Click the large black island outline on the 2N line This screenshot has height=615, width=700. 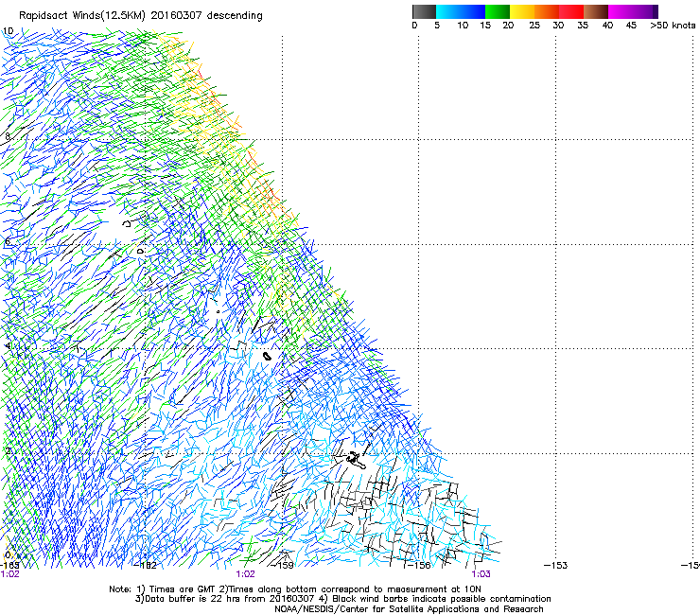[x=356, y=460]
